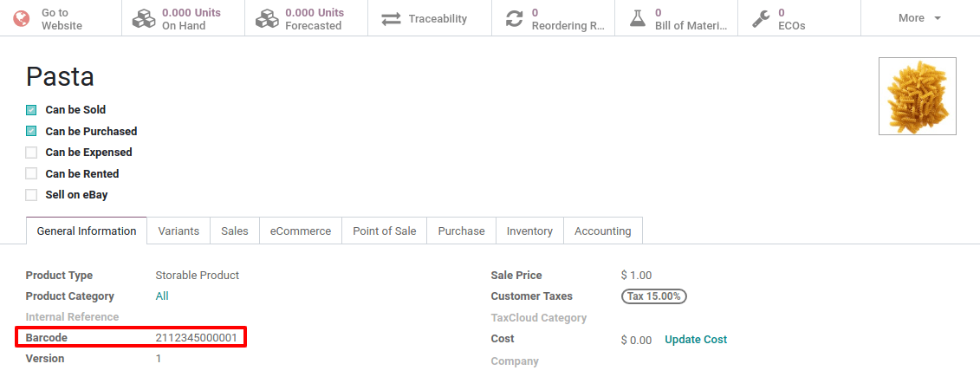The image size is (980, 377).
Task: Tick the Sell on eBay checkbox
Action: pyautogui.click(x=31, y=195)
